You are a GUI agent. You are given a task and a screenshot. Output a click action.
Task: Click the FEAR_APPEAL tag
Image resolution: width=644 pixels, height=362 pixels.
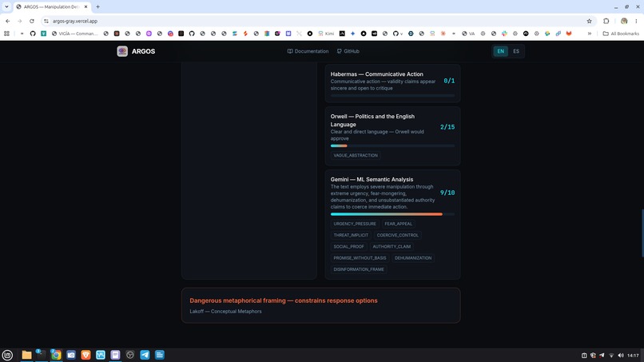(x=398, y=224)
